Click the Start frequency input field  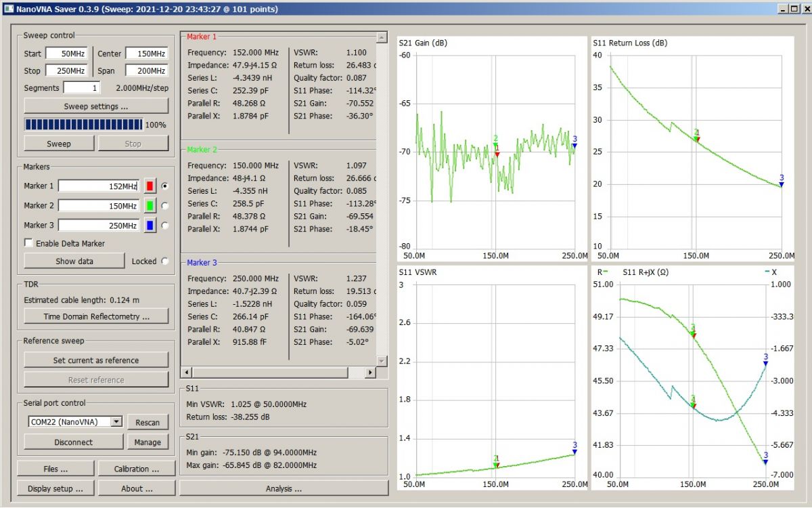pyautogui.click(x=66, y=54)
